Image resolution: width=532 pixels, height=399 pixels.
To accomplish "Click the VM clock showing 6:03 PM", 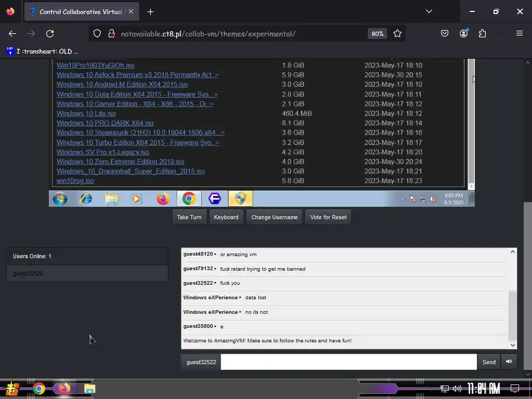I will [454, 199].
